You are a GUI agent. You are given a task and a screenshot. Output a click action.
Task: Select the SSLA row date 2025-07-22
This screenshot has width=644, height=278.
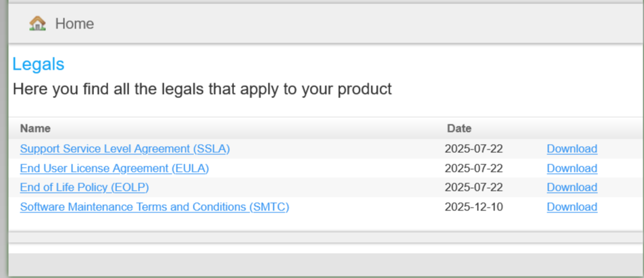point(474,149)
